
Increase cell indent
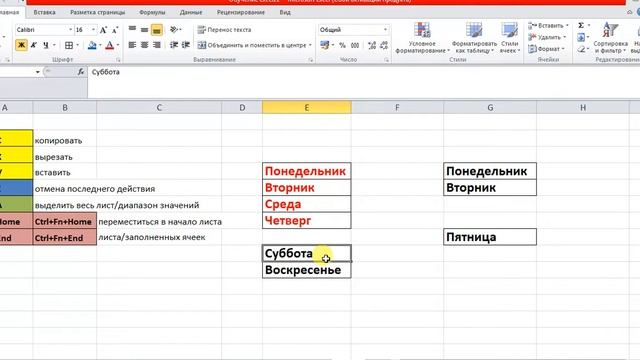point(186,45)
